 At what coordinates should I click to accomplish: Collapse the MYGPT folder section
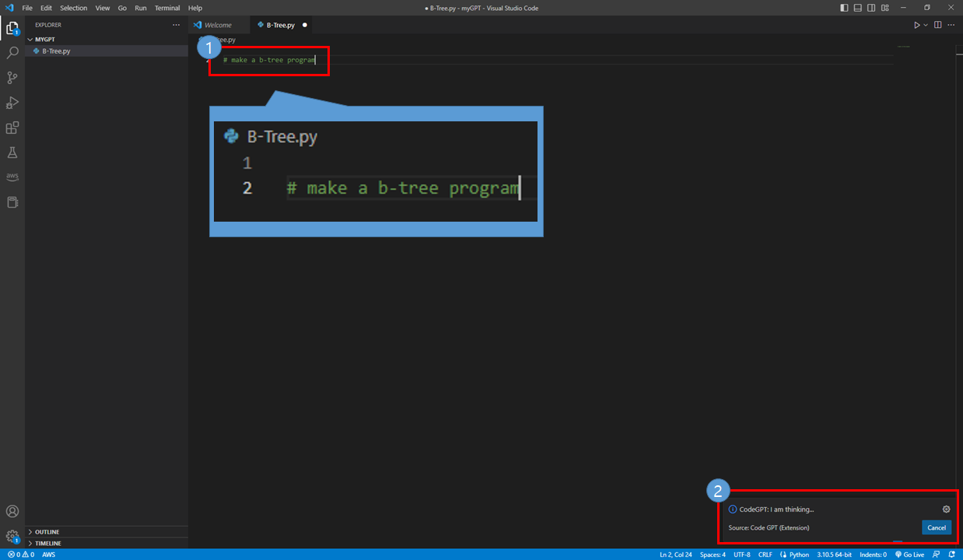[x=107, y=39]
